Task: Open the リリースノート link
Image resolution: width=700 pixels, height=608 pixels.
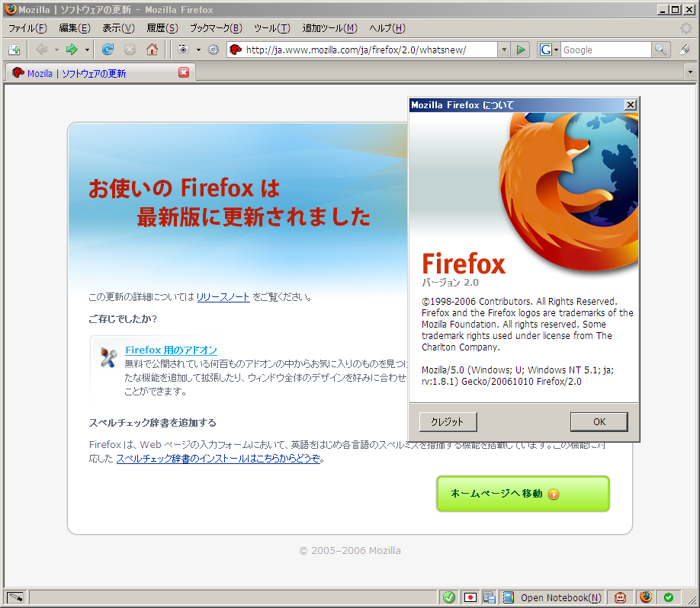Action: [x=223, y=296]
